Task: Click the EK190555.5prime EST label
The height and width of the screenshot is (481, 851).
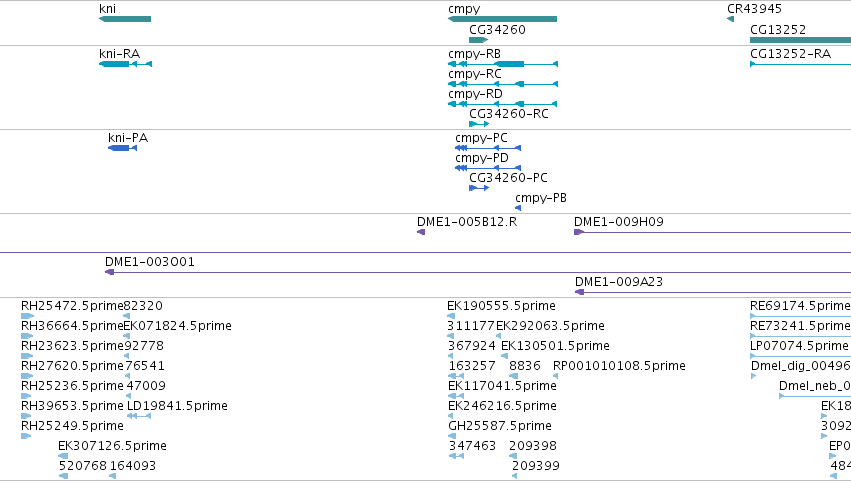Action: (501, 306)
